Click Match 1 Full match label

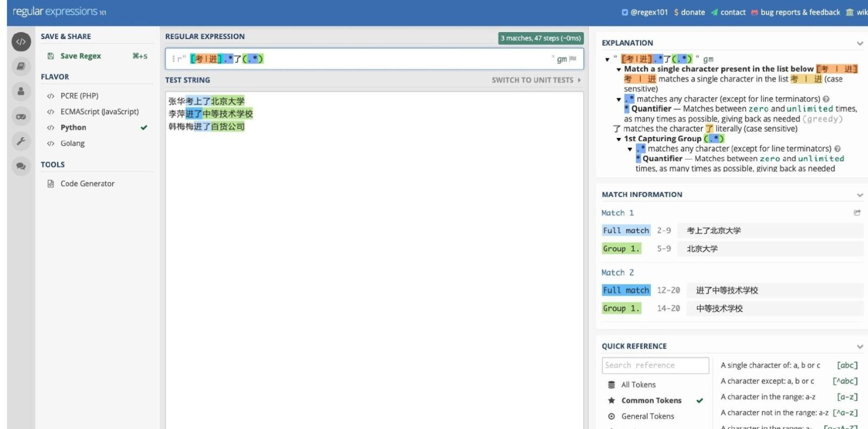tap(626, 230)
